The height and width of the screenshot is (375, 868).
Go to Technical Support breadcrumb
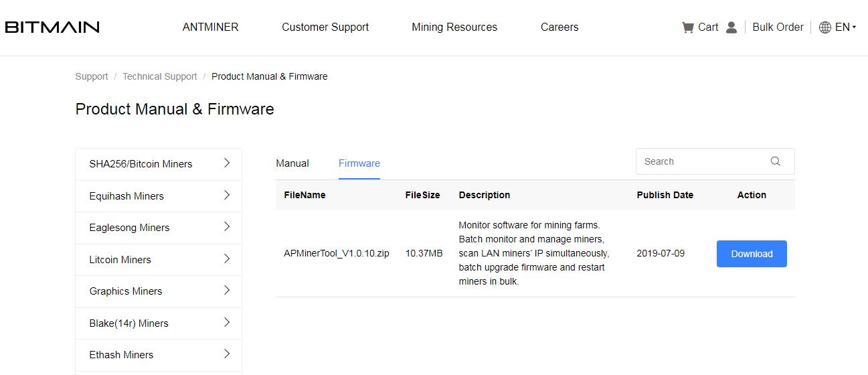160,76
